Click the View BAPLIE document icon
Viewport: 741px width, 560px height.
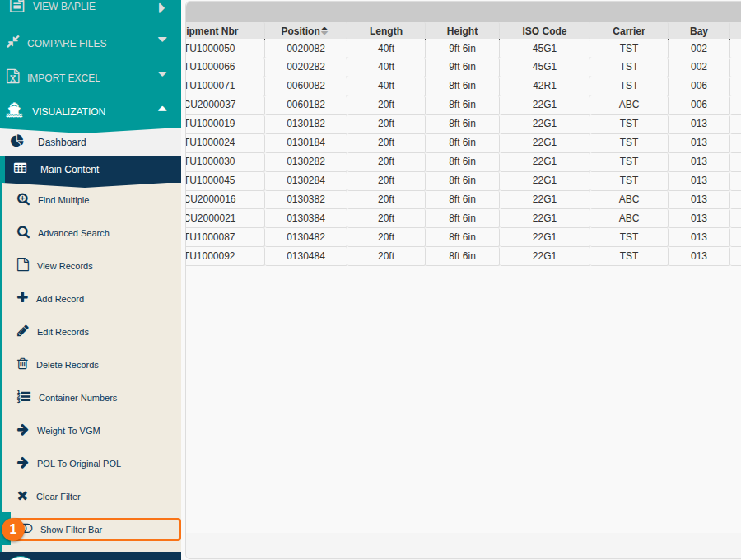16,6
